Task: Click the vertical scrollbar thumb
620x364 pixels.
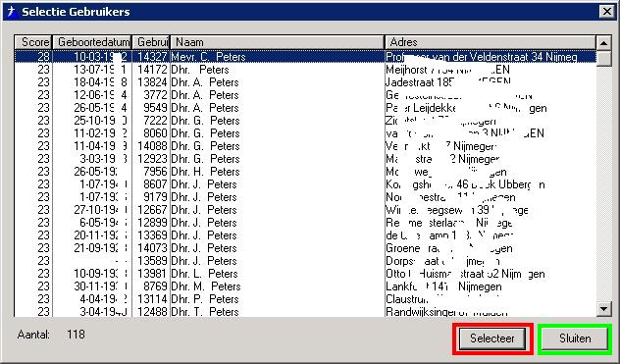Action: coord(603,58)
